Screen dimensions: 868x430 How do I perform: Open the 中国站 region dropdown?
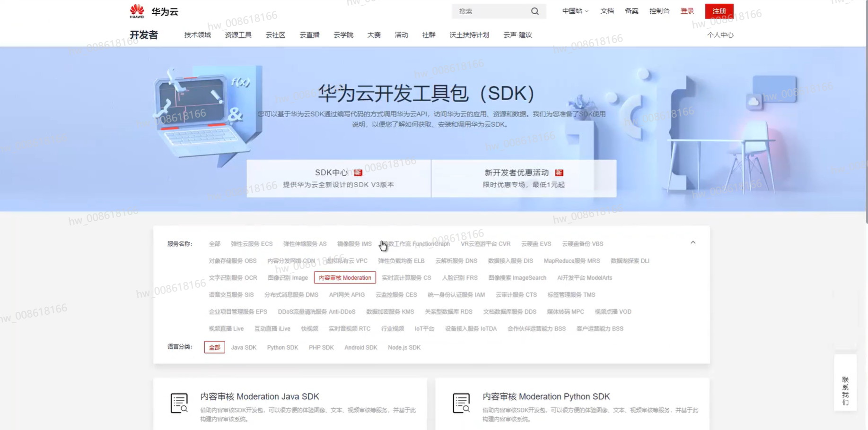point(575,11)
